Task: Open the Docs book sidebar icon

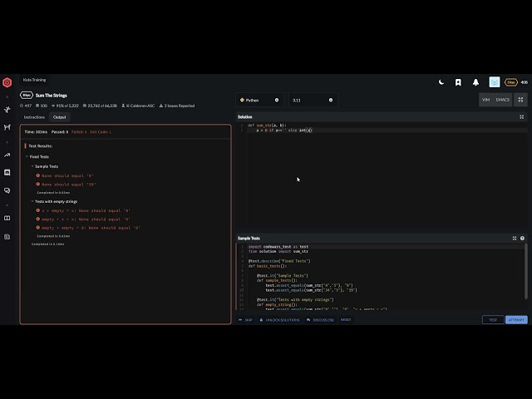Action: (x=7, y=218)
